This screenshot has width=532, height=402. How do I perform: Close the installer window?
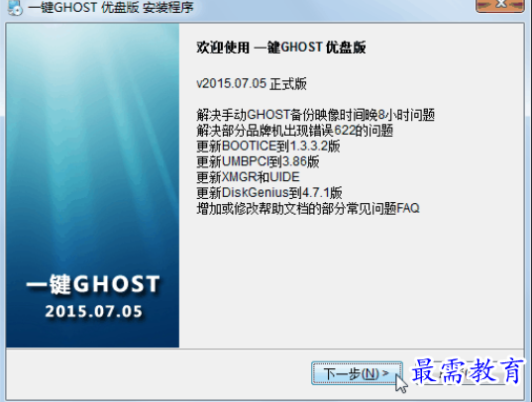(x=500, y=6)
